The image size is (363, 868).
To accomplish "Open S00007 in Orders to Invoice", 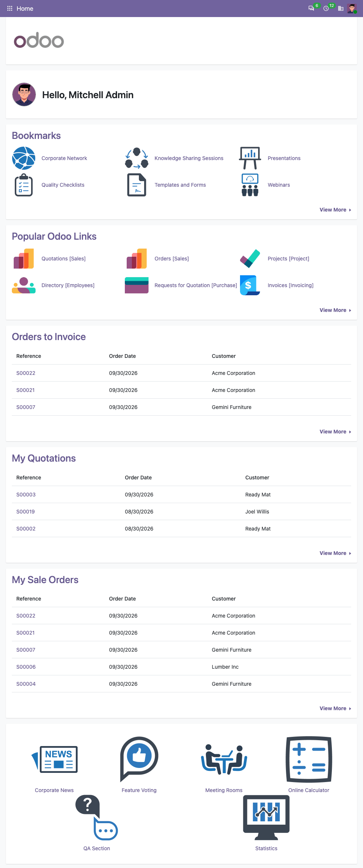I will click(x=26, y=407).
